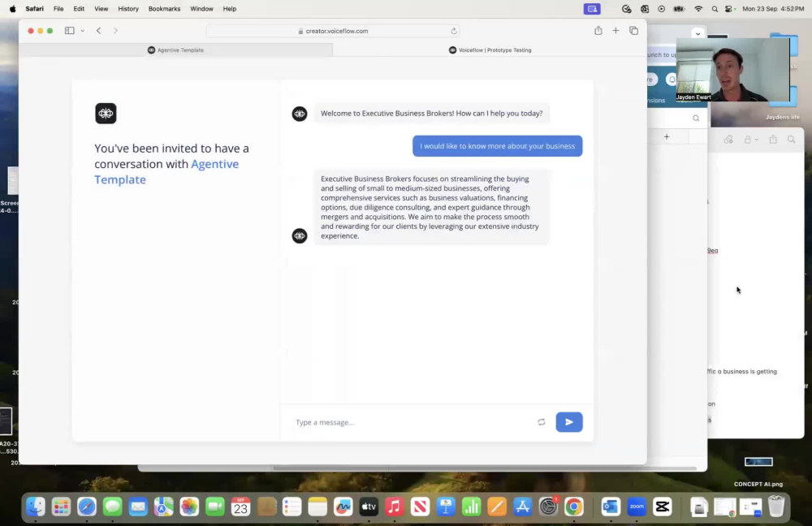Click the search icon in the Preview window toolbar

click(791, 140)
